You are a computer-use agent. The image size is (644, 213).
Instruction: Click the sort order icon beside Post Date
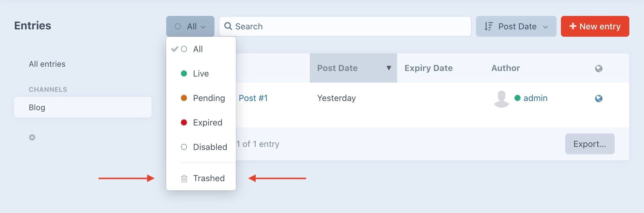point(488,26)
